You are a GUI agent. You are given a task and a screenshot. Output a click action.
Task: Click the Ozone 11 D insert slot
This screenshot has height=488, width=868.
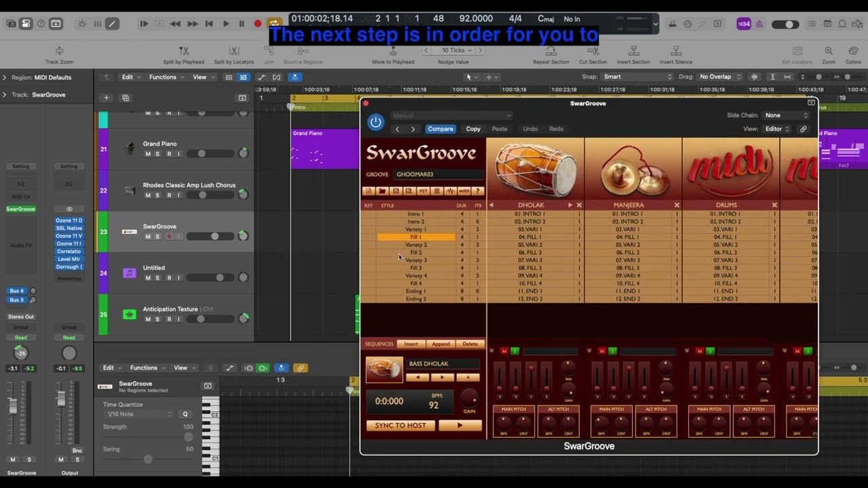point(68,221)
